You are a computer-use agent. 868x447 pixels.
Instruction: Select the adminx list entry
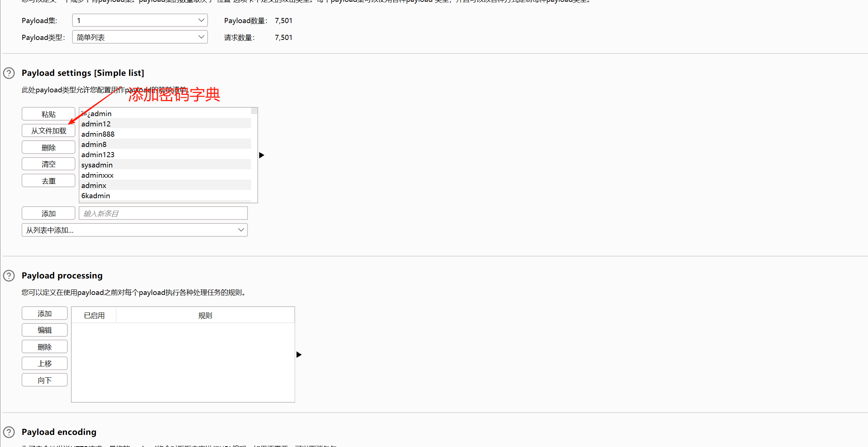(x=165, y=185)
